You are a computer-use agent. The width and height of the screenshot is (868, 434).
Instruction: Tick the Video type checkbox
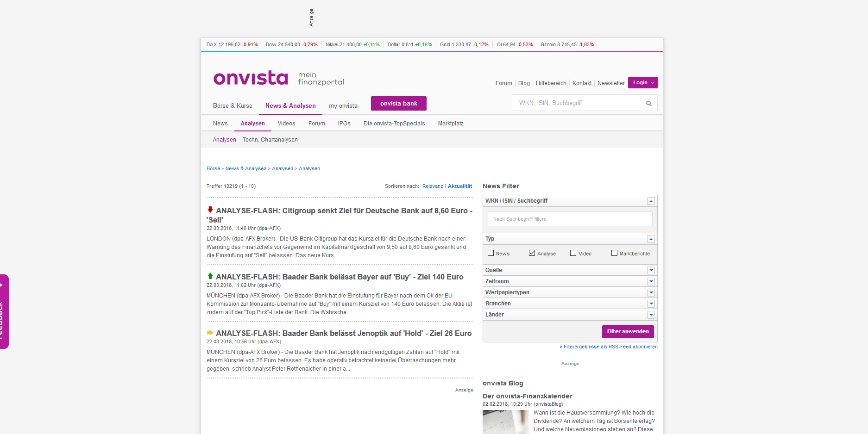[573, 253]
